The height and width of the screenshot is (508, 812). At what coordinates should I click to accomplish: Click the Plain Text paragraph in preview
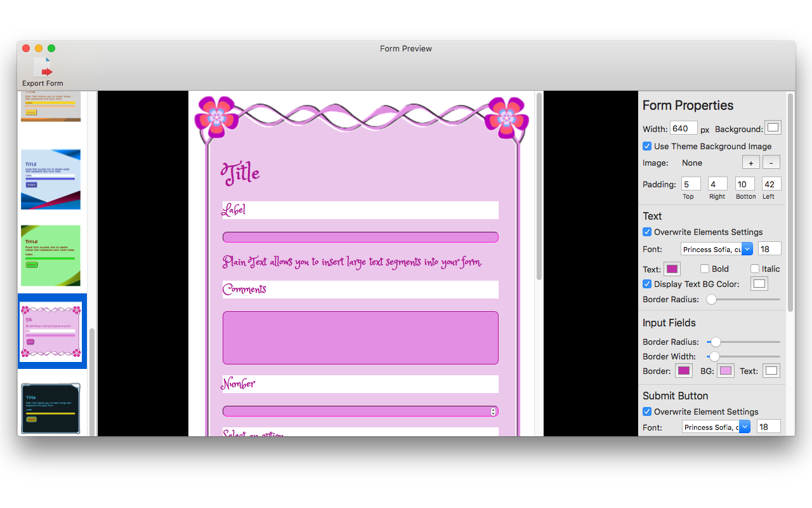pos(352,262)
